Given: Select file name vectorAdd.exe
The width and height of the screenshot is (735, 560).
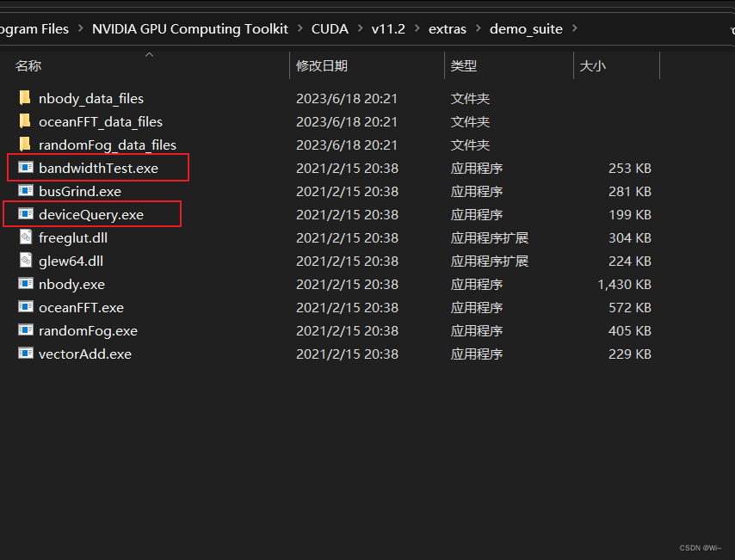Looking at the screenshot, I should [85, 354].
